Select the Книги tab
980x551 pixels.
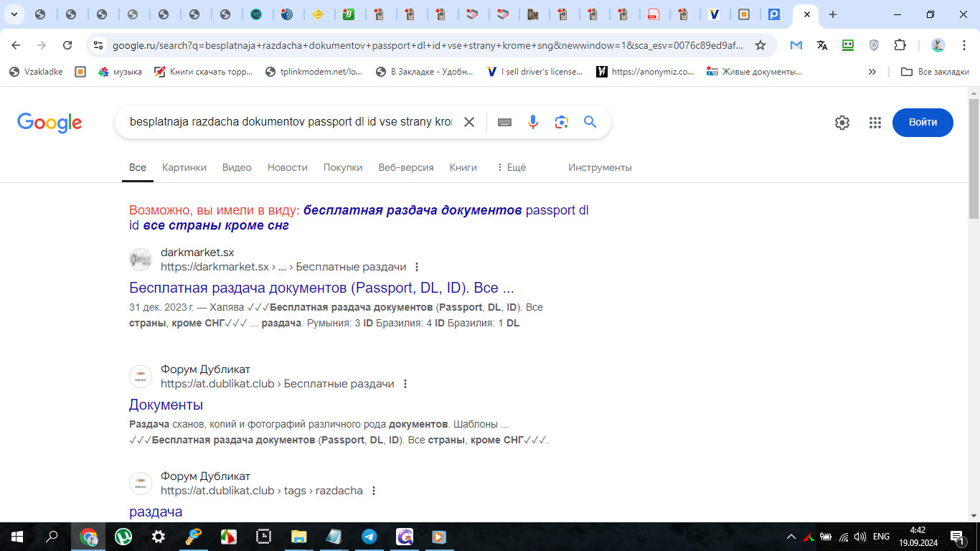click(x=463, y=167)
